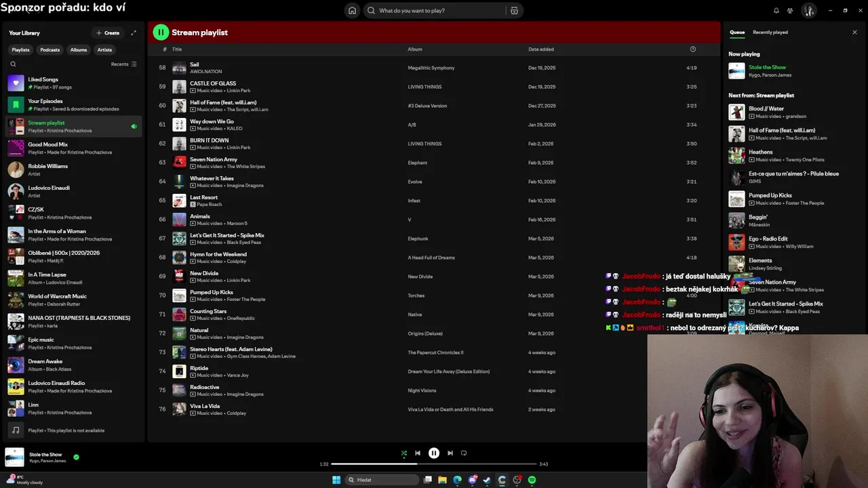The width and height of the screenshot is (868, 488).
Task: Switch to the Queue tab
Action: [737, 32]
